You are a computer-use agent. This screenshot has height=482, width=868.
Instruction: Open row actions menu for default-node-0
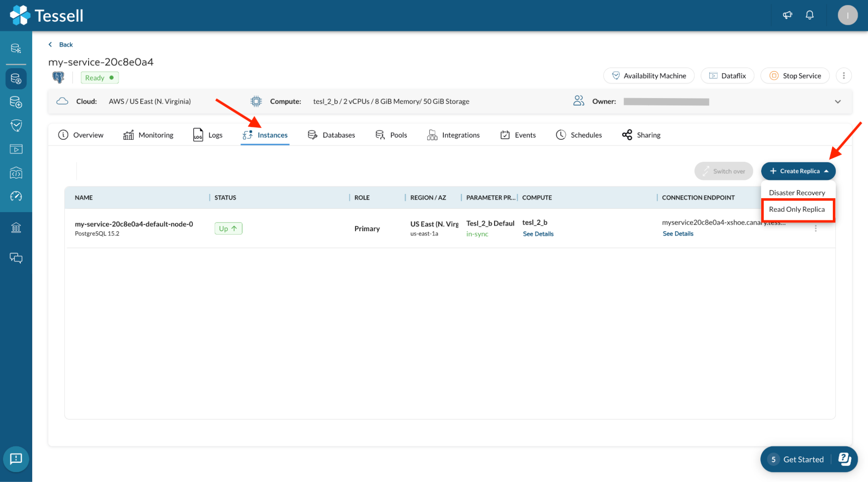(815, 228)
